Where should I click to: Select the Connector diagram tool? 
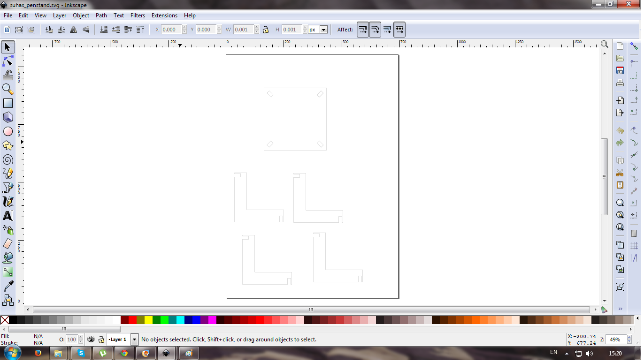tap(8, 299)
